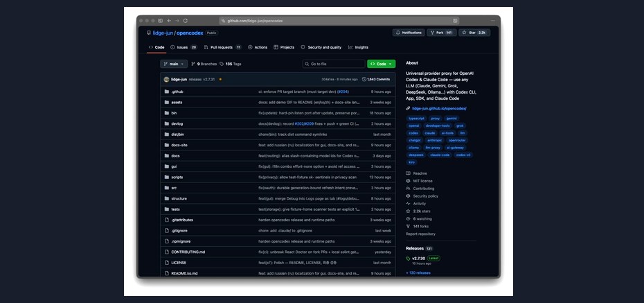Open the release: v2.7.31 commit message
The image size is (644, 303).
pyautogui.click(x=202, y=79)
